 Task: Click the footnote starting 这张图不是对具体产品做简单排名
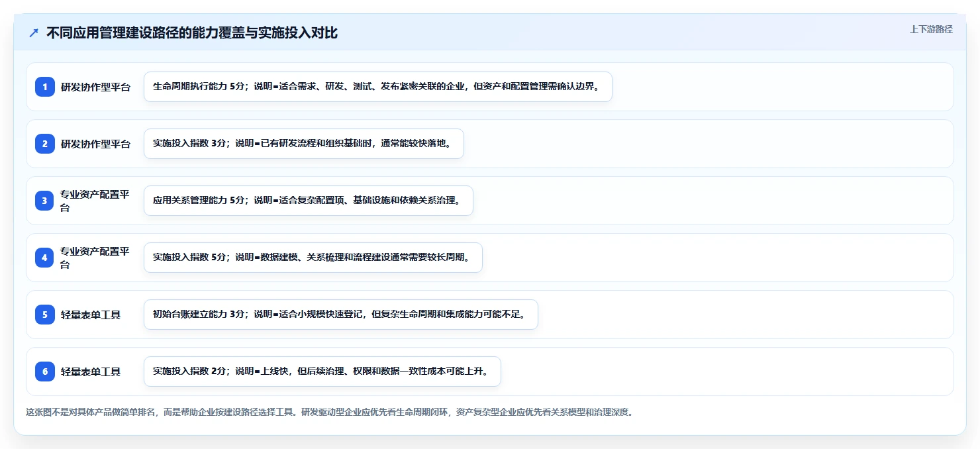(330, 412)
